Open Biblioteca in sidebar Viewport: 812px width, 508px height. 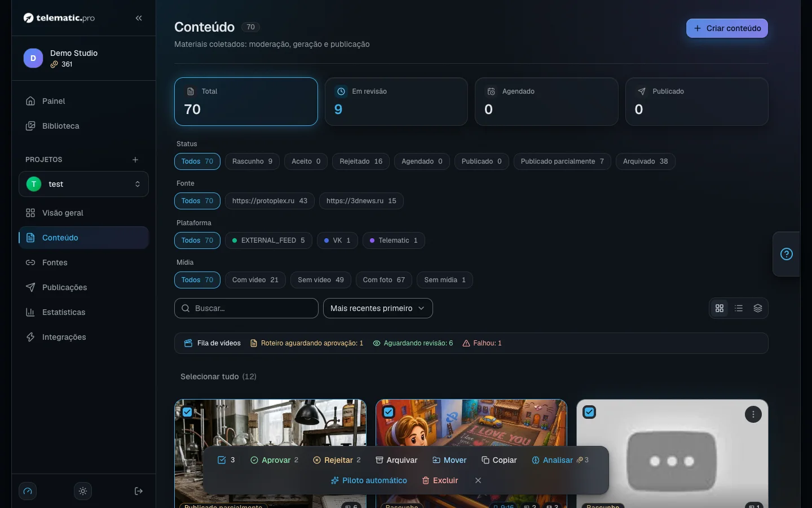tap(83, 126)
